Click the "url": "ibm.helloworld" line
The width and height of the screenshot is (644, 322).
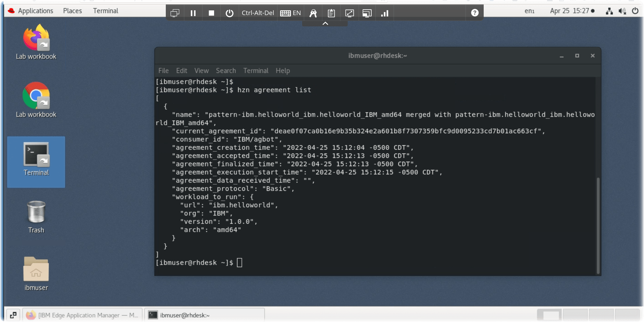click(229, 205)
